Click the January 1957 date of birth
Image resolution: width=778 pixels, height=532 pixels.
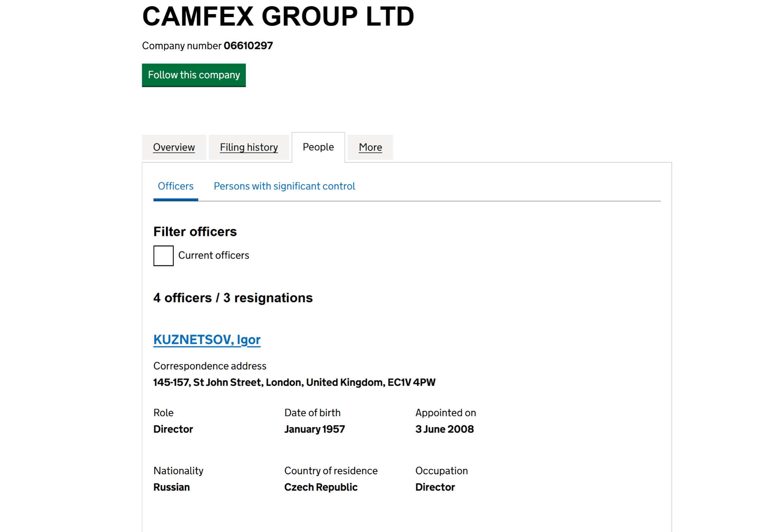pyautogui.click(x=314, y=429)
